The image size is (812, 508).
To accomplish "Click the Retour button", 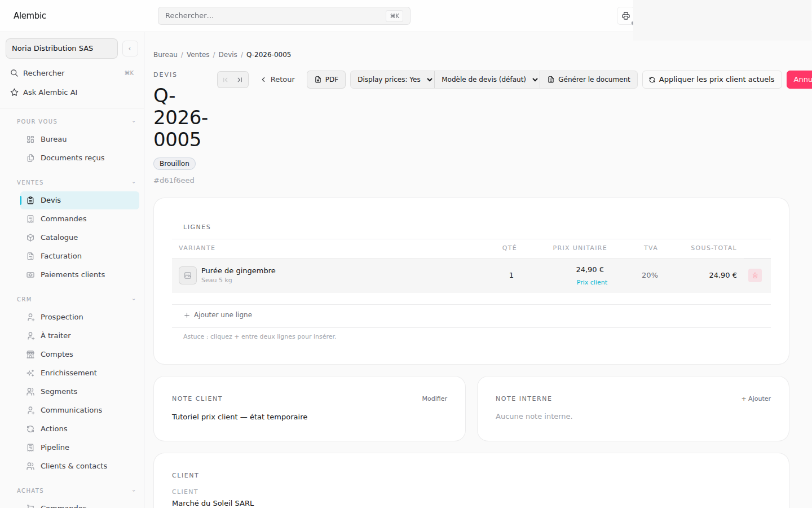I will [x=278, y=80].
